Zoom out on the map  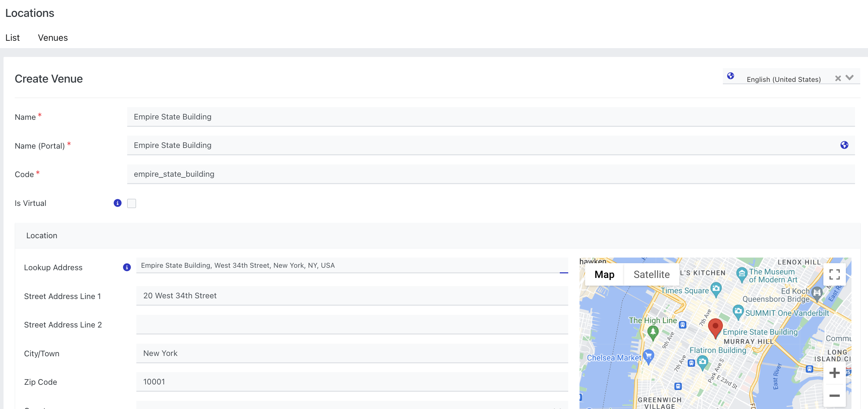(x=835, y=396)
